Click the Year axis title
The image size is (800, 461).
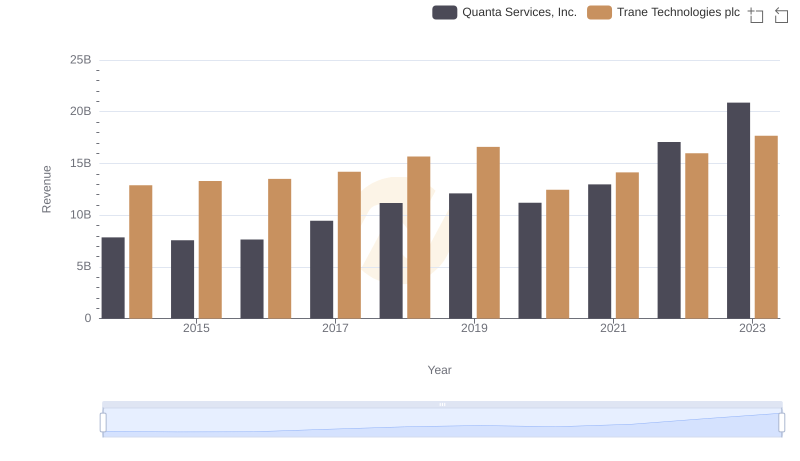click(439, 370)
